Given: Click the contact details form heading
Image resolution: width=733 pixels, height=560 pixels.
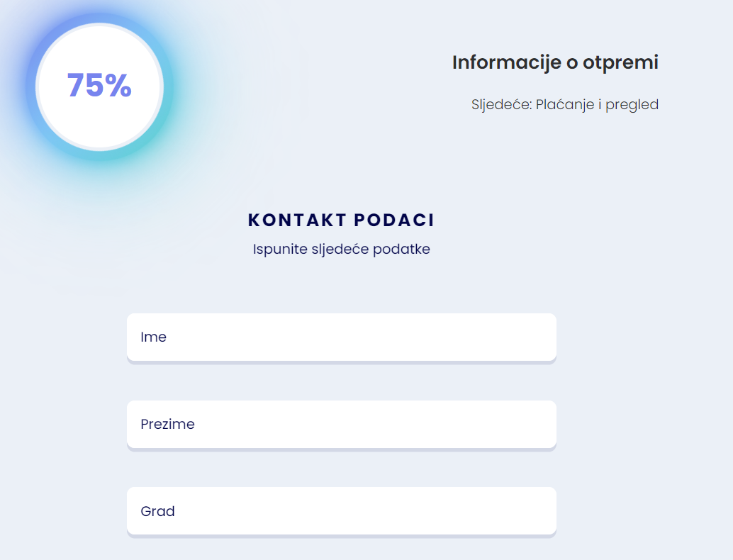Looking at the screenshot, I should [x=341, y=220].
